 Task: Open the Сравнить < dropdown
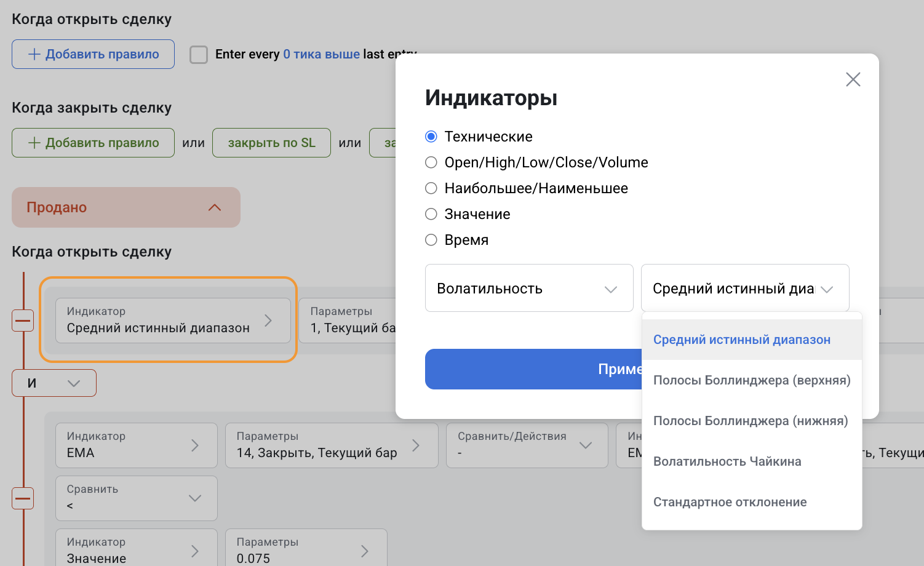click(x=137, y=498)
